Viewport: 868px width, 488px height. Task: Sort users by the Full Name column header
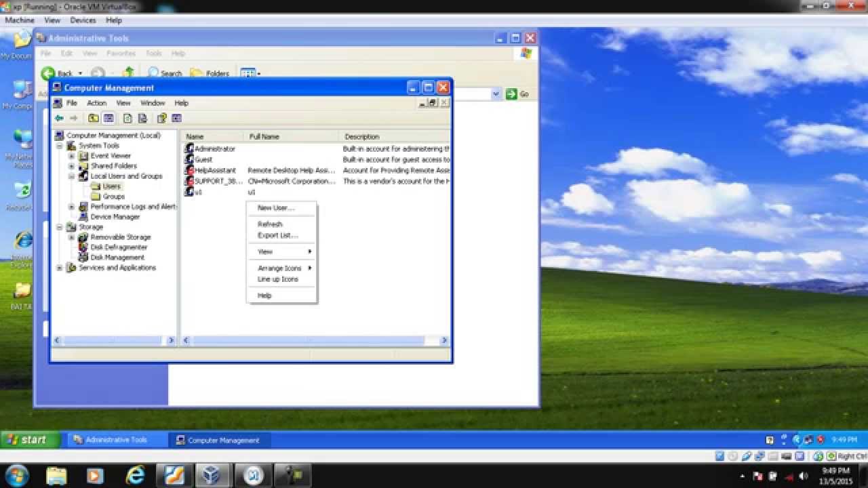click(292, 136)
